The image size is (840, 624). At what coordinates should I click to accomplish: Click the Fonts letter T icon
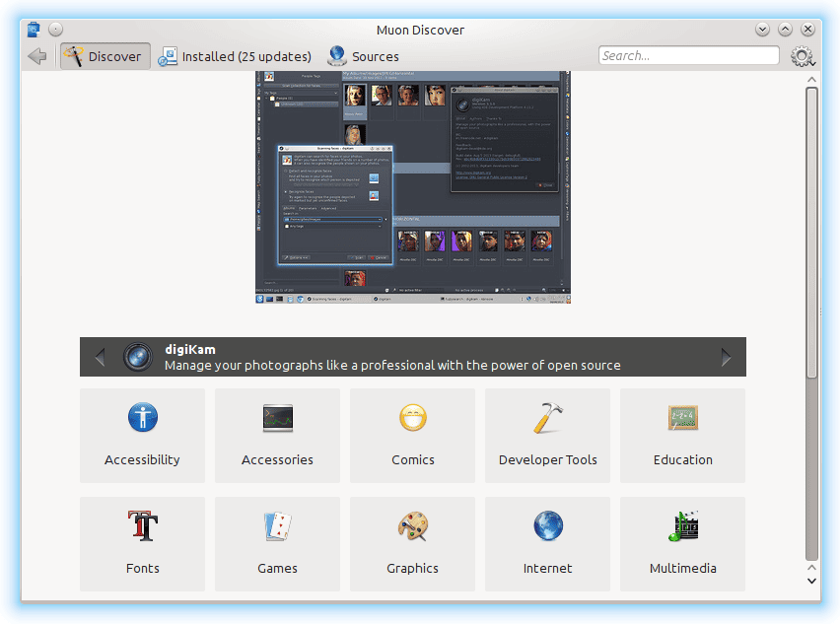[x=143, y=525]
